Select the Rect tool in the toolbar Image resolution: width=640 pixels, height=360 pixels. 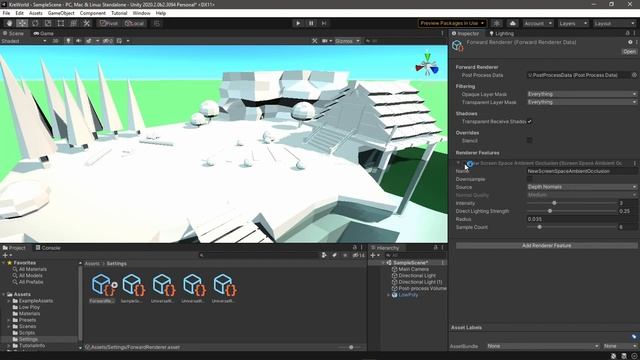[x=61, y=23]
